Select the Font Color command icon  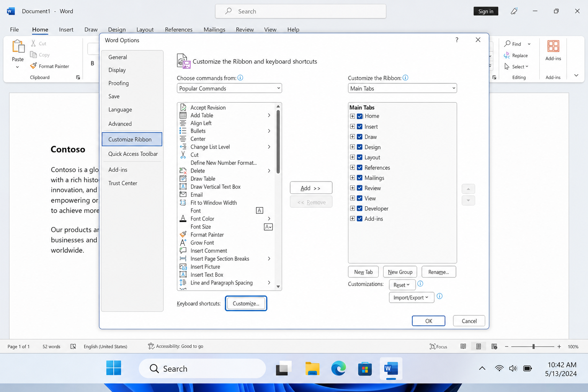pos(183,219)
